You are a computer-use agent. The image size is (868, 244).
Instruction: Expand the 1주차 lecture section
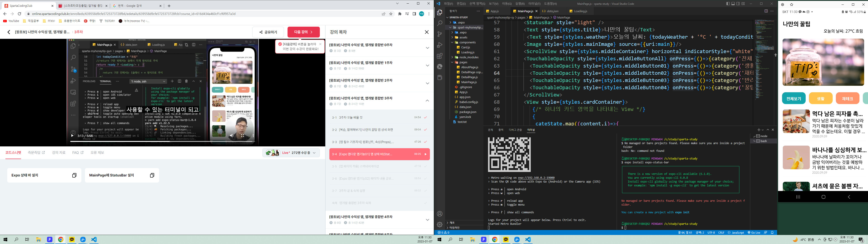[427, 65]
